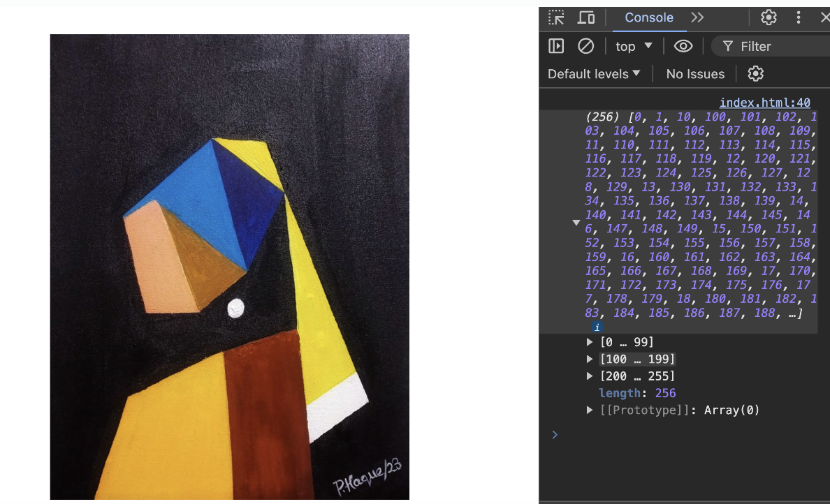Create a live expression with eye icon
The image size is (830, 504).
tap(683, 46)
